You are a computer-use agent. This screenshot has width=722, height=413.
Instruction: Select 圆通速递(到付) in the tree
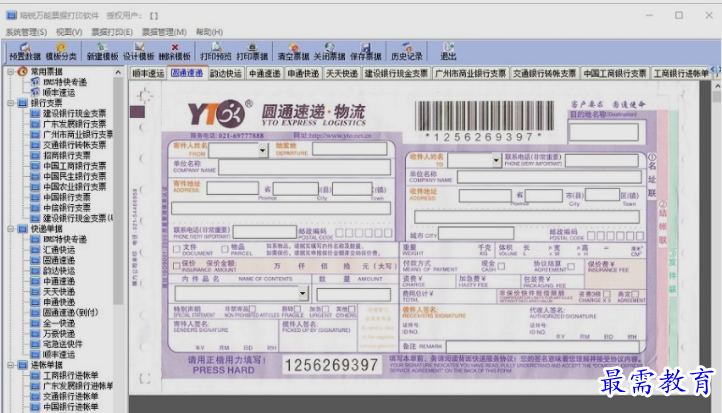click(x=70, y=312)
